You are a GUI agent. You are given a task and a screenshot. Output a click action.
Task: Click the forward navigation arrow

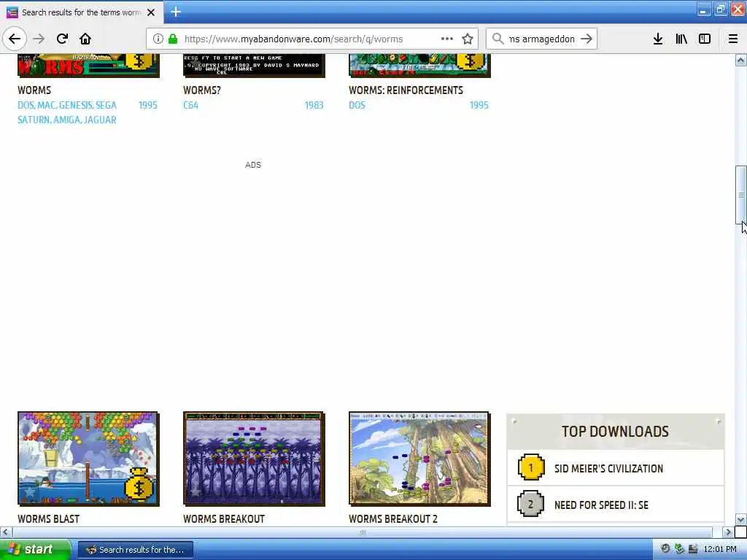(39, 39)
